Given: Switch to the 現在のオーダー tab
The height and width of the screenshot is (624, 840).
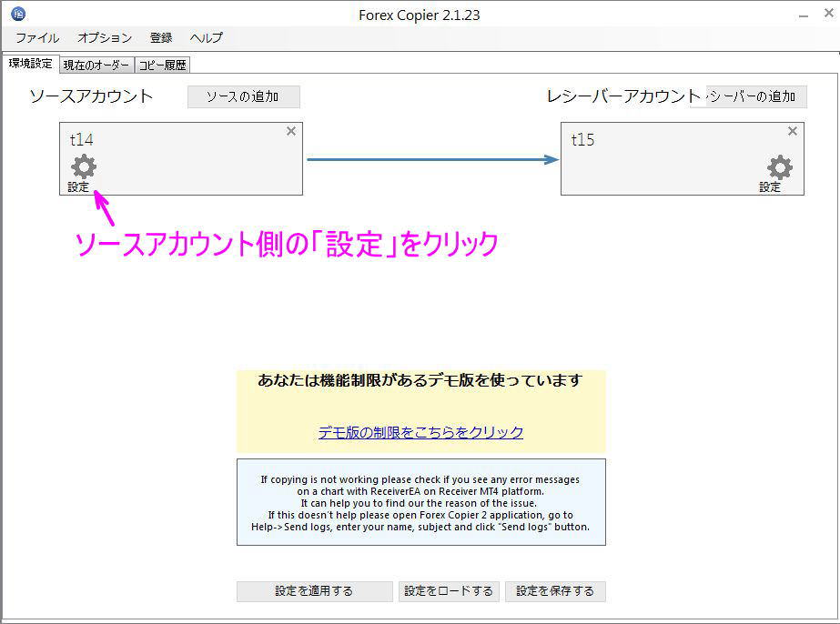Looking at the screenshot, I should click(96, 65).
